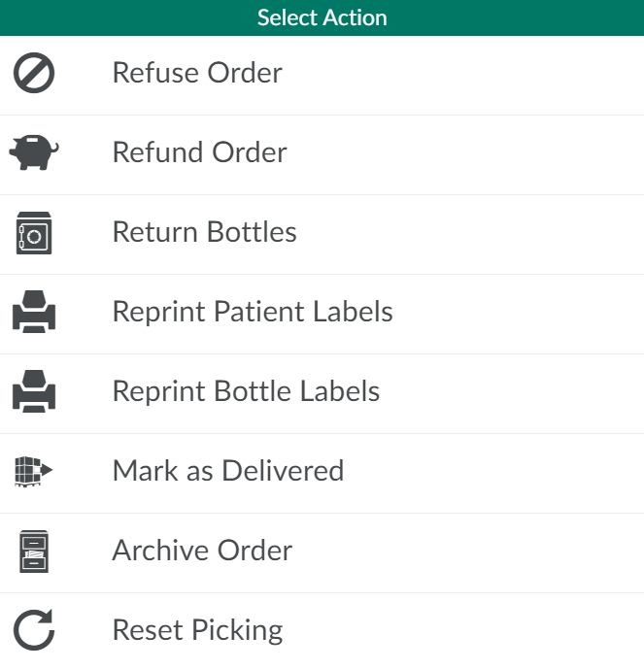
Task: Mark this order as delivered
Action: pos(228,471)
